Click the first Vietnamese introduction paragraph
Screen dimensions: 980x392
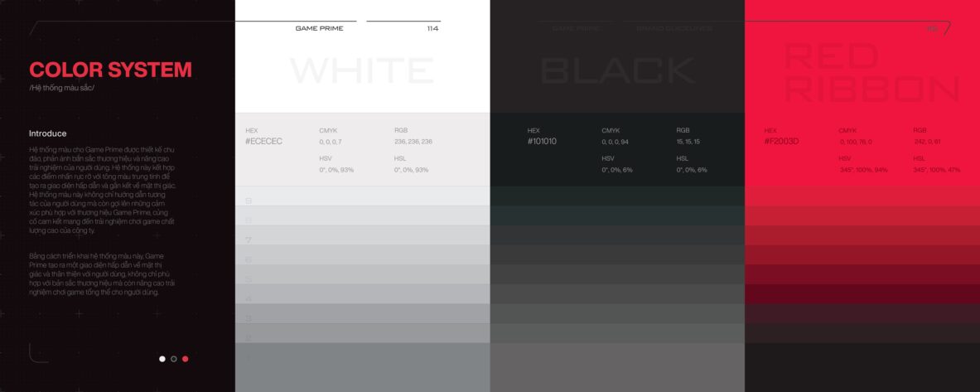point(103,190)
